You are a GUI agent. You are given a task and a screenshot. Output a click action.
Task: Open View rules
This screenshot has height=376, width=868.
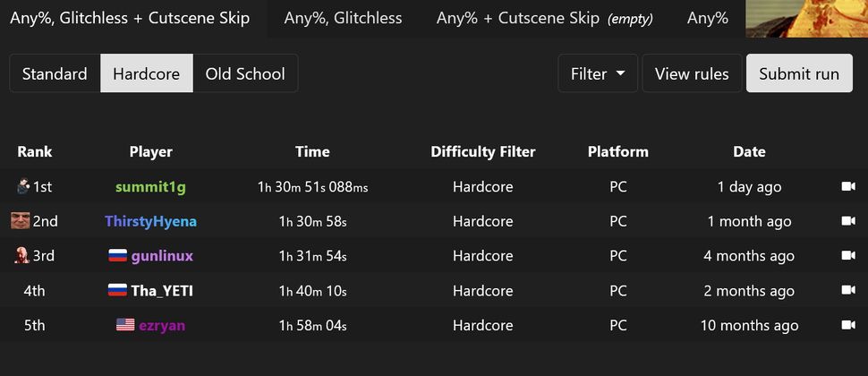click(x=692, y=73)
